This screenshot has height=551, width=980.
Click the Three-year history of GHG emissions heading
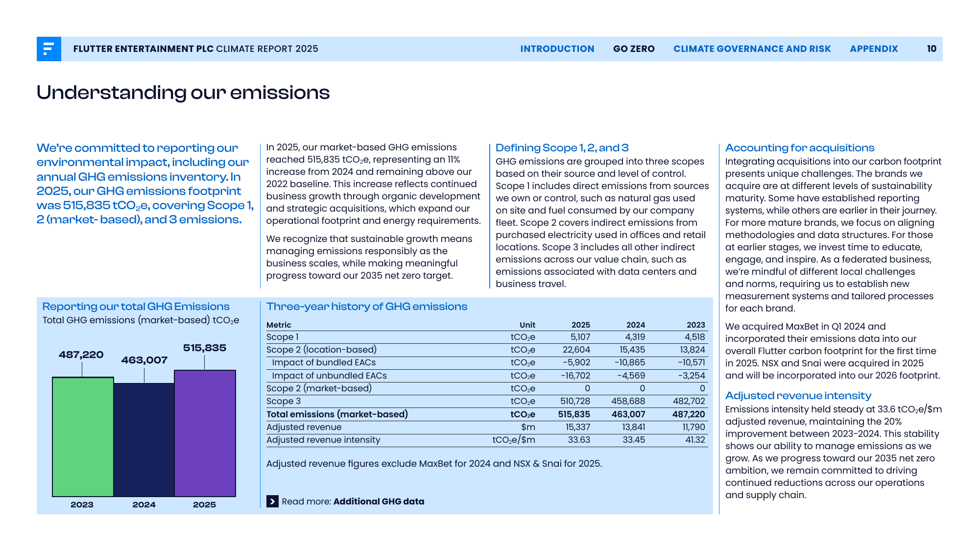coord(367,307)
